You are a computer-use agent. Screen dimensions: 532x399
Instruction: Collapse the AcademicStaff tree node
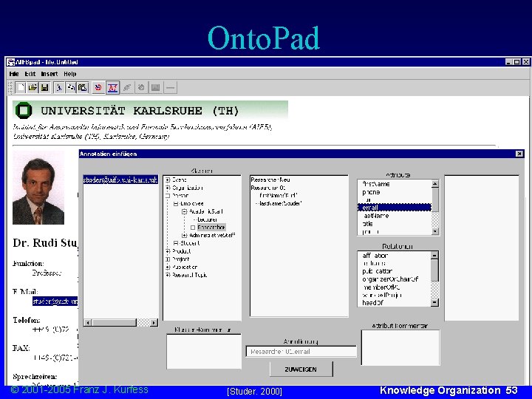tap(184, 211)
